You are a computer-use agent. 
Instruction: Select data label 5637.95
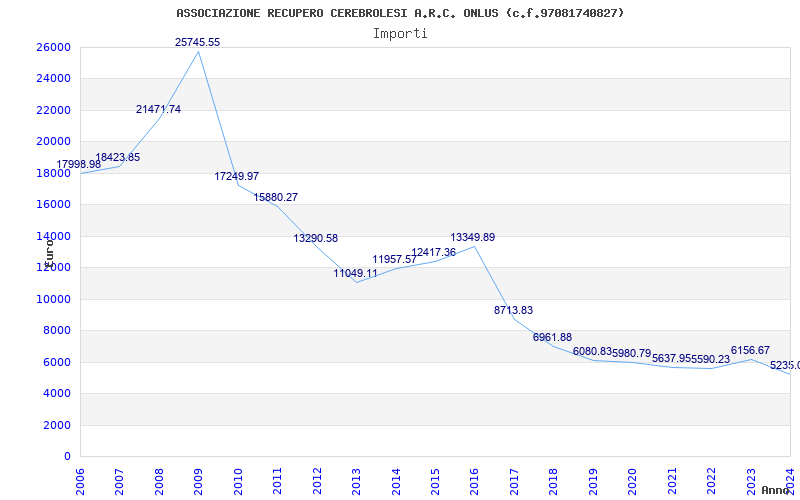[x=671, y=359]
